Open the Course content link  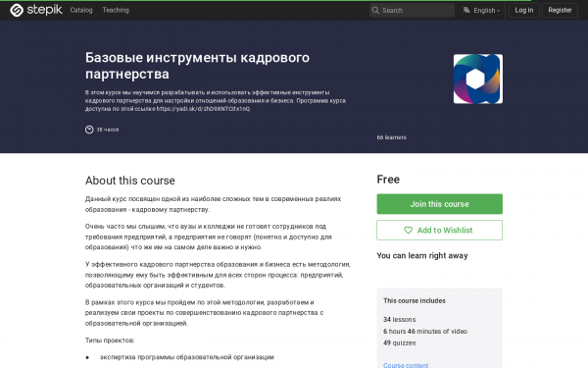click(x=406, y=365)
